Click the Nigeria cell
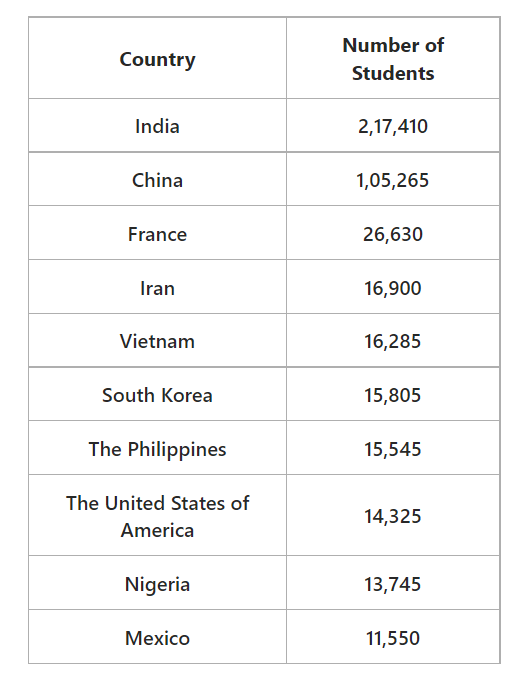The height and width of the screenshot is (677, 511). point(157,584)
